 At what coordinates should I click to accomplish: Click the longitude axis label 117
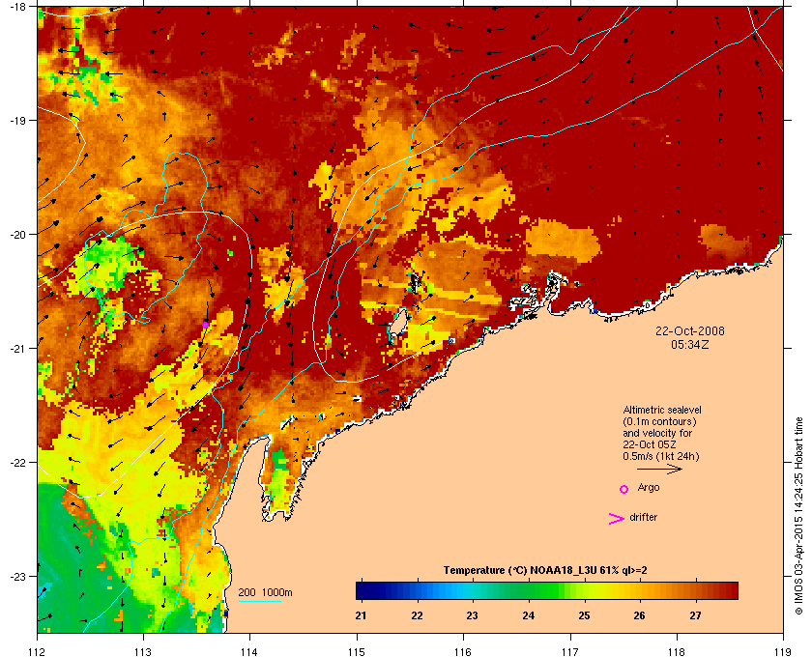coord(570,652)
